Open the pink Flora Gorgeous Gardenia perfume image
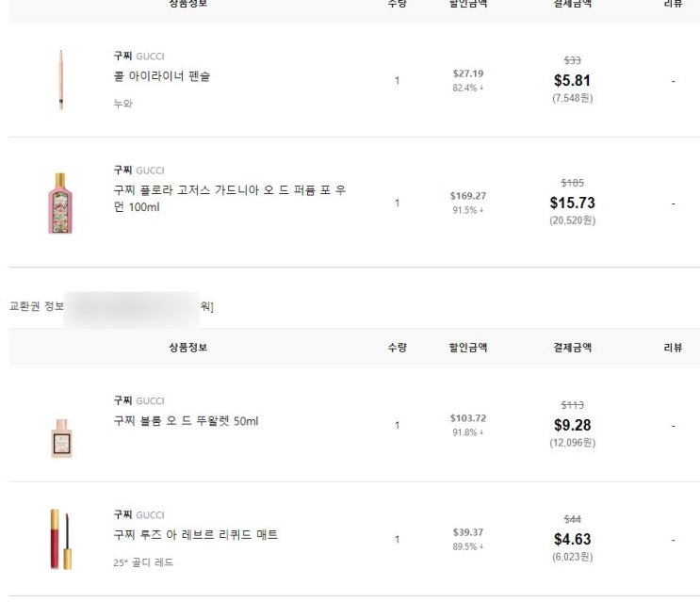Image resolution: width=700 pixels, height=602 pixels. [60, 203]
